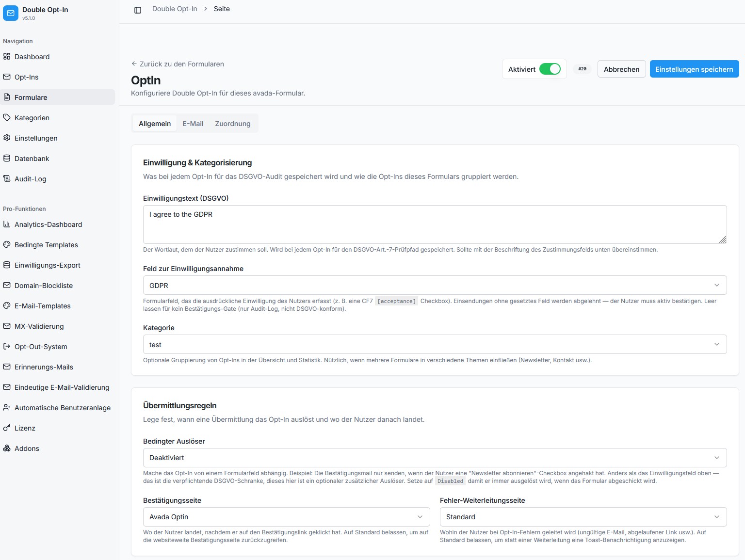This screenshot has height=560, width=745.
Task: Click the Einstellungen gear icon
Action: [x=7, y=138]
